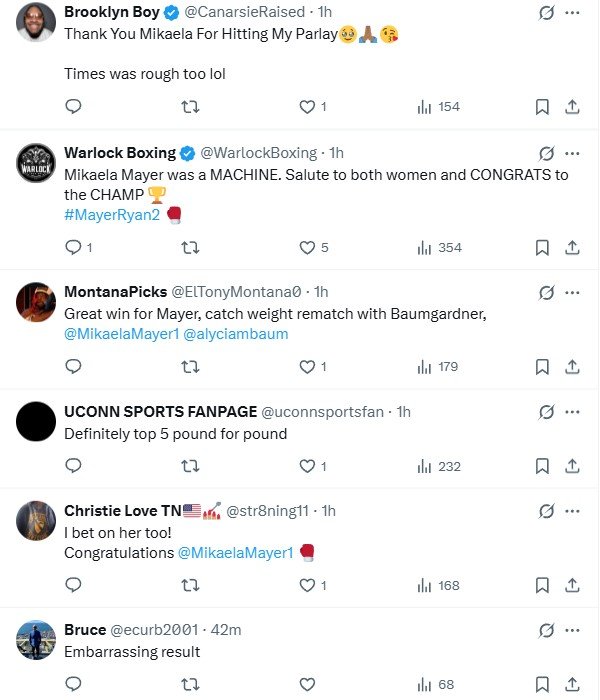Expand more options on Bruce's tweet
The height and width of the screenshot is (700, 600).
[x=572, y=630]
